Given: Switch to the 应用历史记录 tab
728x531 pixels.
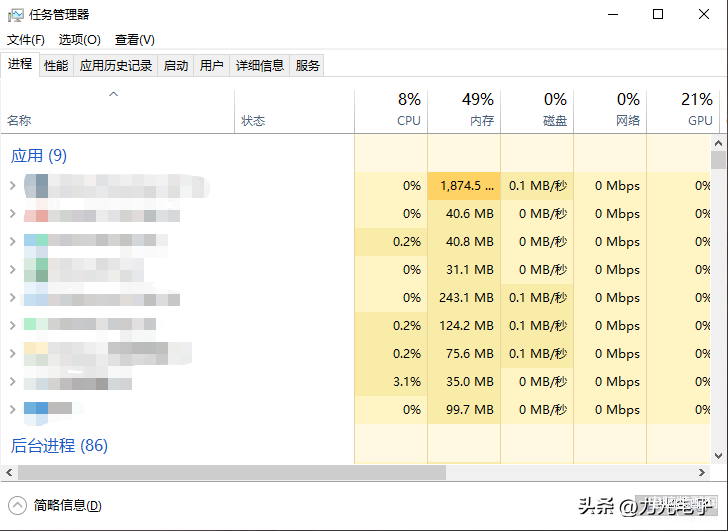Looking at the screenshot, I should 116,66.
